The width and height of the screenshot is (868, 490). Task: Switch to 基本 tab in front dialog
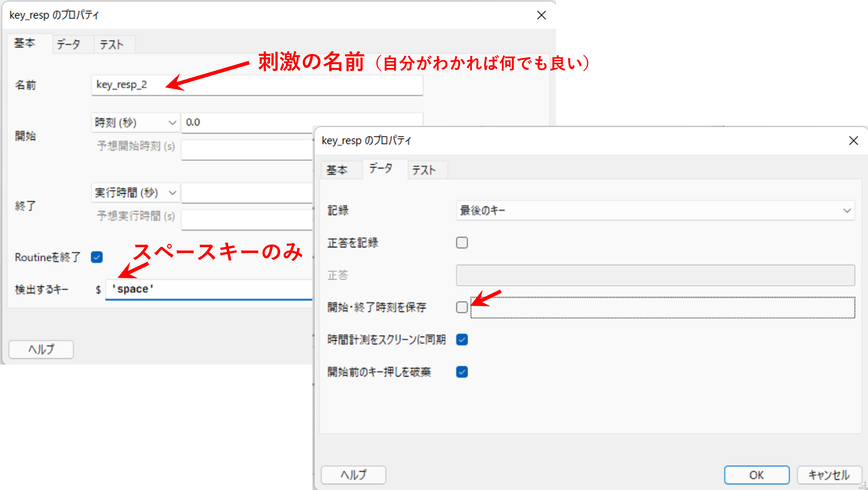[x=337, y=170]
